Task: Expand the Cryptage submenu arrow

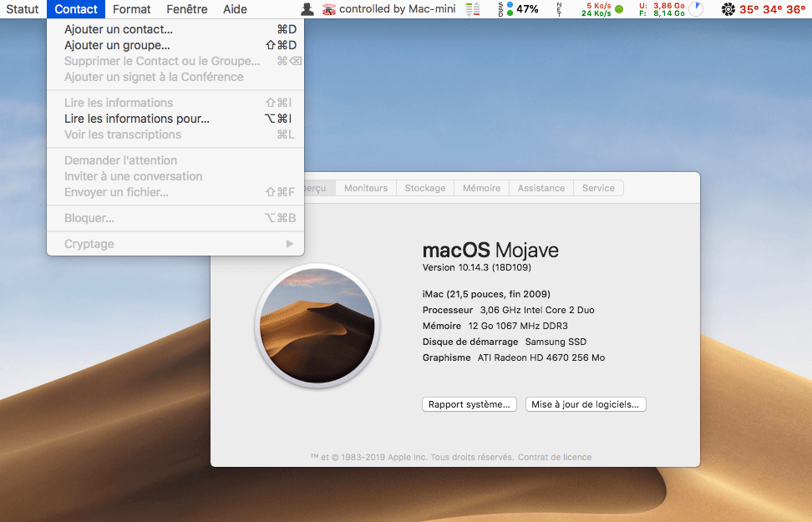Action: click(290, 244)
